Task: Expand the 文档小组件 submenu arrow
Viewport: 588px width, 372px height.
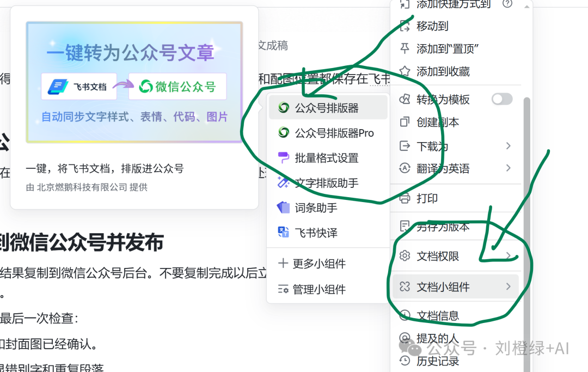Action: click(x=508, y=287)
